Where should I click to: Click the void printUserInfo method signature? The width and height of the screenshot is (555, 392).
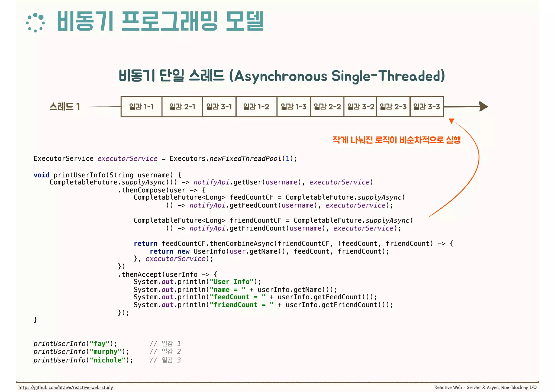[108, 175]
